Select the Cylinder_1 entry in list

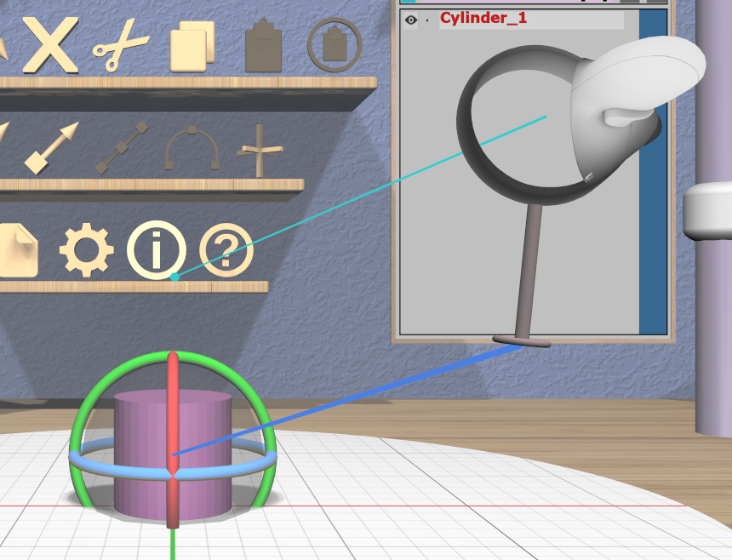click(x=483, y=18)
